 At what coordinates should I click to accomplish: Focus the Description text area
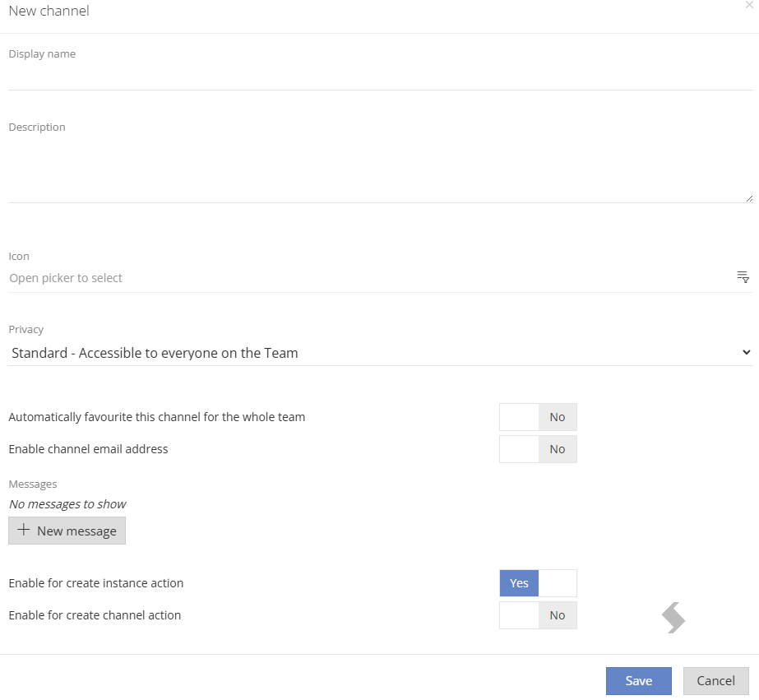[x=381, y=169]
